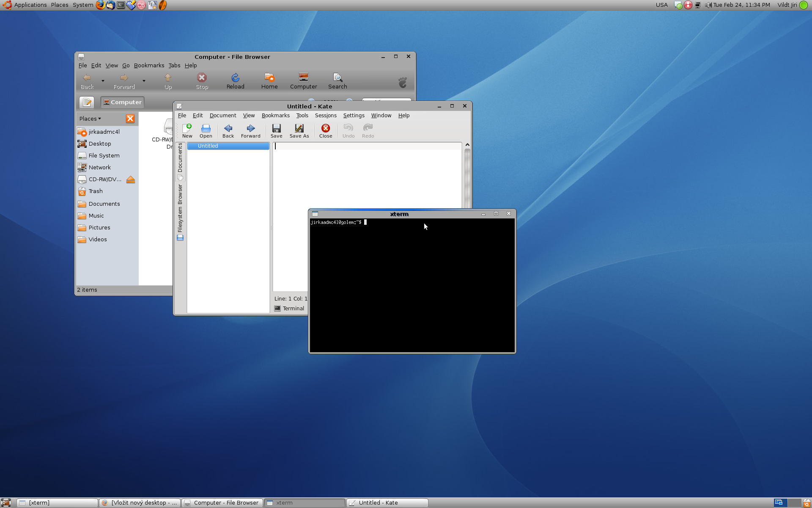Open the Trash icon in bottom panel
The width and height of the screenshot is (812, 508).
[807, 503]
